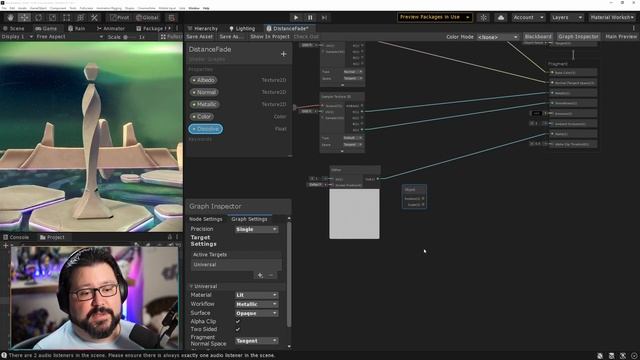This screenshot has width=640, height=360.
Task: Switch to the Lighting tab
Action: tap(242, 29)
